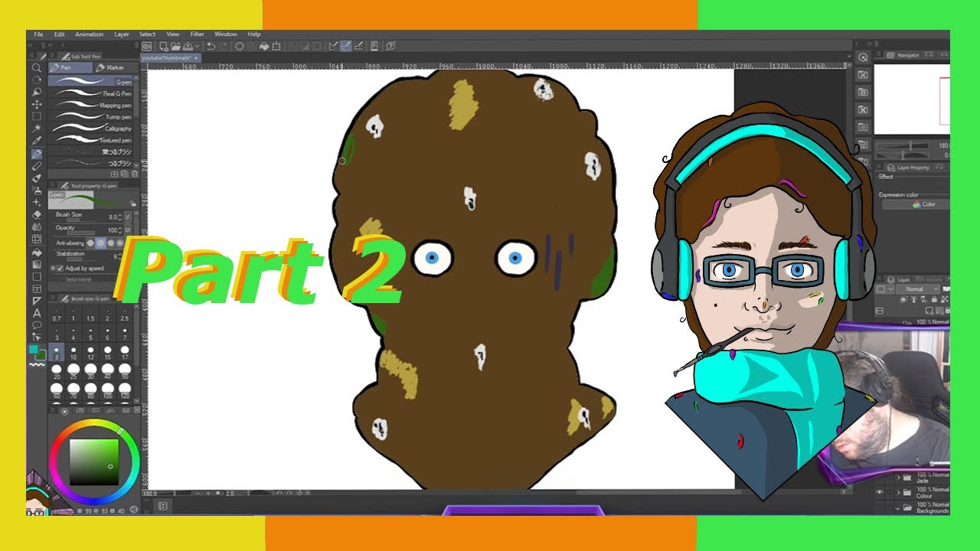Select the active Pen tool
980x551 pixels.
37,154
